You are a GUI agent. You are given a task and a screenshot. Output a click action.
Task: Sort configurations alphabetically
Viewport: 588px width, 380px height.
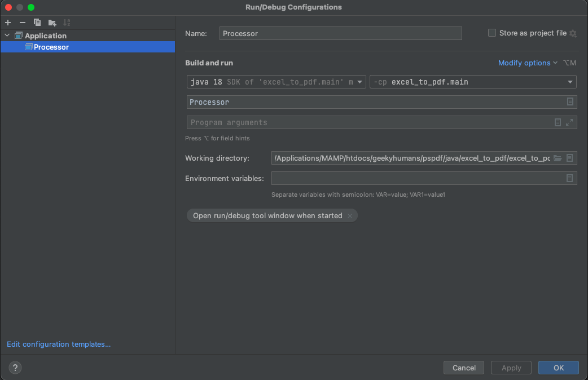67,23
